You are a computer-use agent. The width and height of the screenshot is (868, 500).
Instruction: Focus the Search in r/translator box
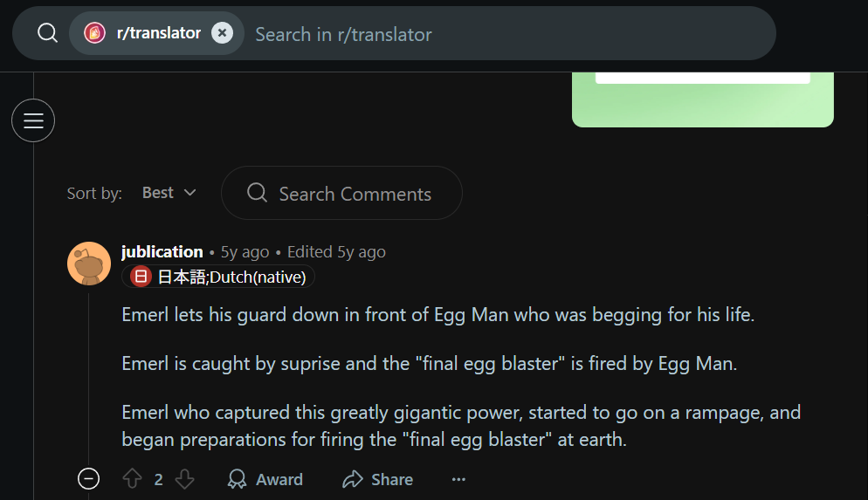click(x=509, y=34)
